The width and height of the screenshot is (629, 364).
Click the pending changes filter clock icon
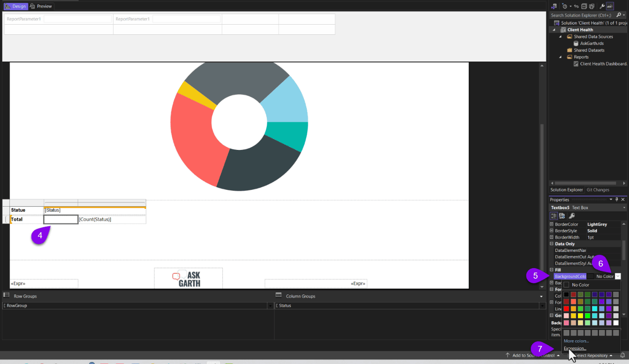point(565,6)
